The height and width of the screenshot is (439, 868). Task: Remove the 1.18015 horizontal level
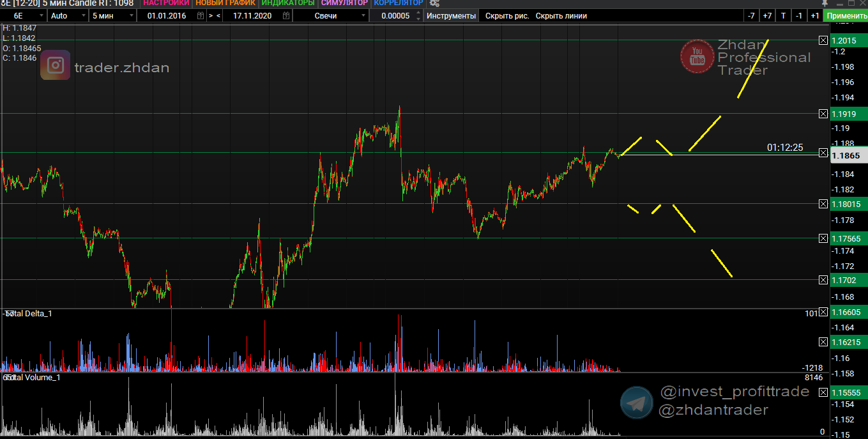(823, 204)
